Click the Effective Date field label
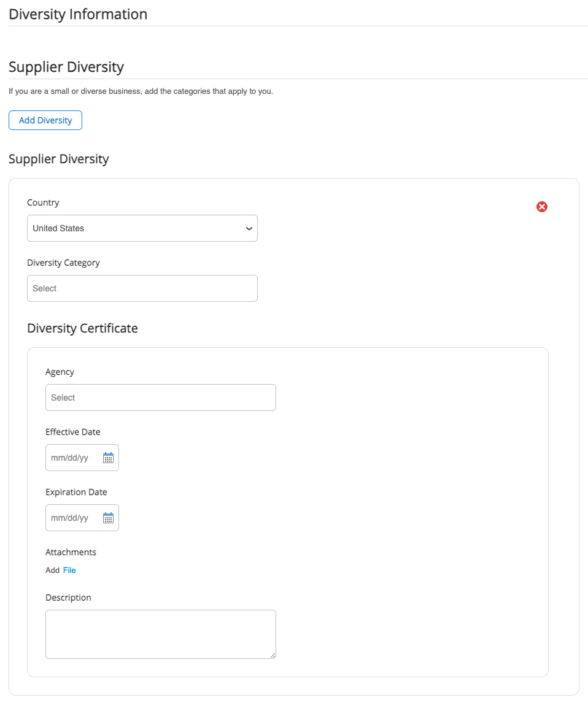 pyautogui.click(x=72, y=432)
